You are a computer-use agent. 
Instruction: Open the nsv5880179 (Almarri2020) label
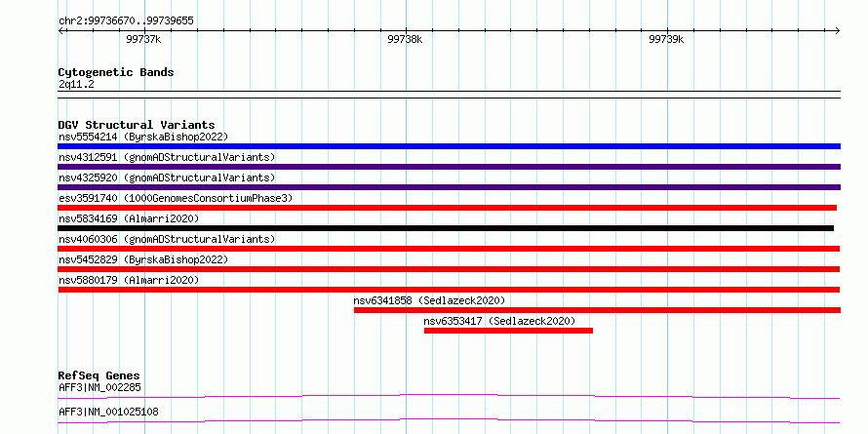click(129, 280)
